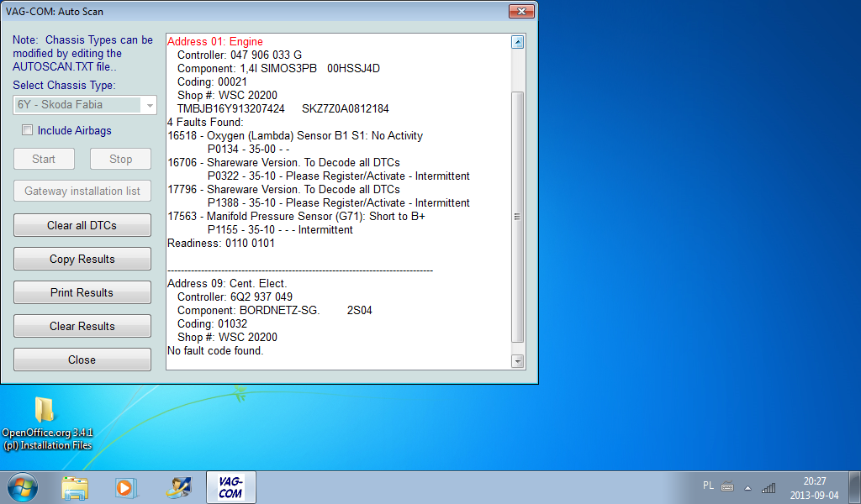Click the 'Controller: 6Q2 937 049' line
This screenshot has width=861, height=504.
pos(235,297)
